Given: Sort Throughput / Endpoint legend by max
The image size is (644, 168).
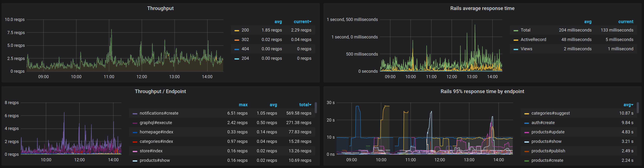Looking at the screenshot, I should click(243, 105).
